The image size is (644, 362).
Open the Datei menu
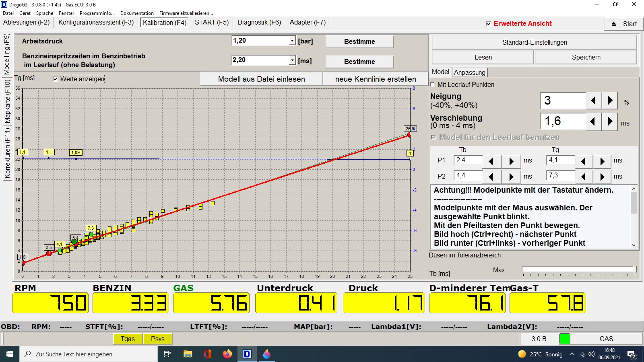coord(8,13)
